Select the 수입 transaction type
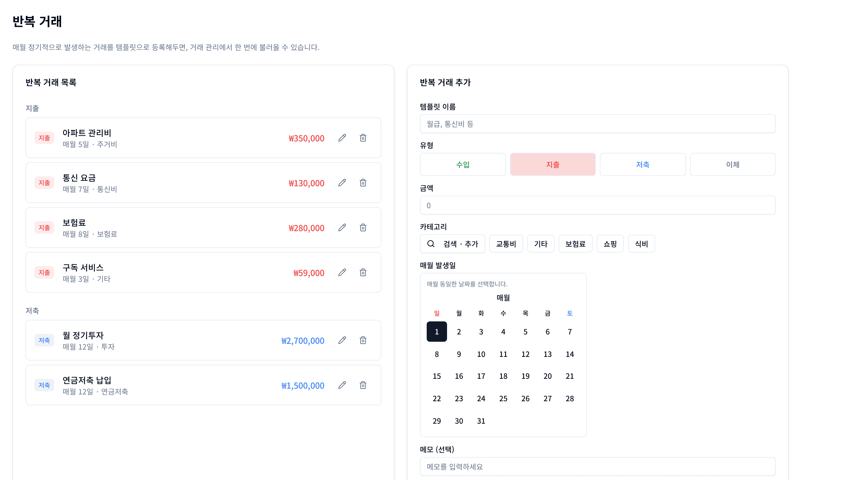The height and width of the screenshot is (480, 868). (463, 165)
